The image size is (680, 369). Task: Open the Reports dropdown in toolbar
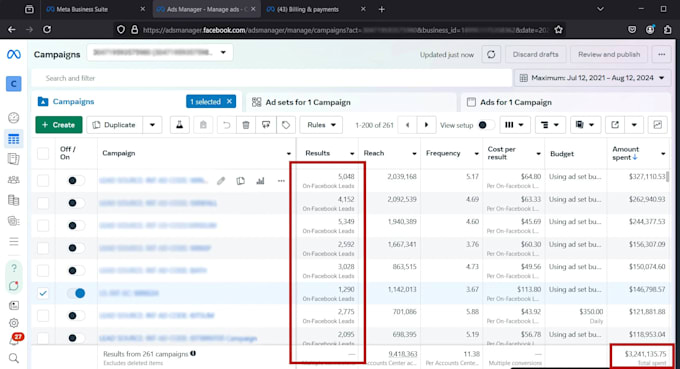coord(585,125)
